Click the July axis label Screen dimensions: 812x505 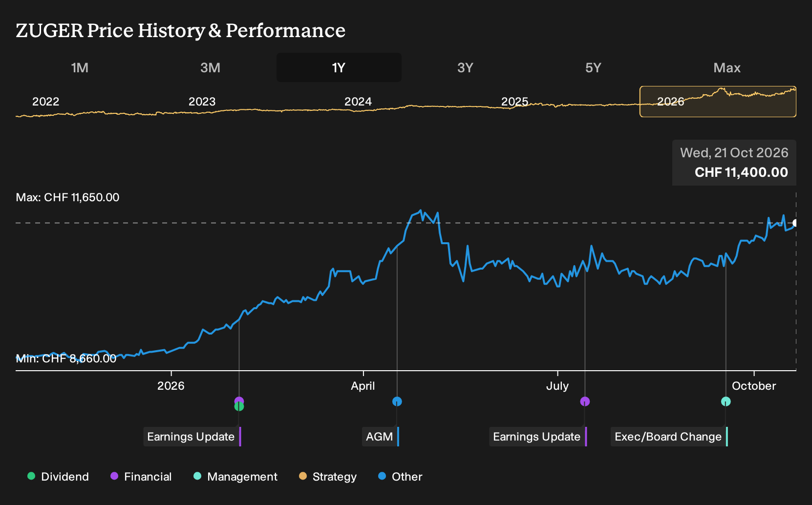point(557,386)
